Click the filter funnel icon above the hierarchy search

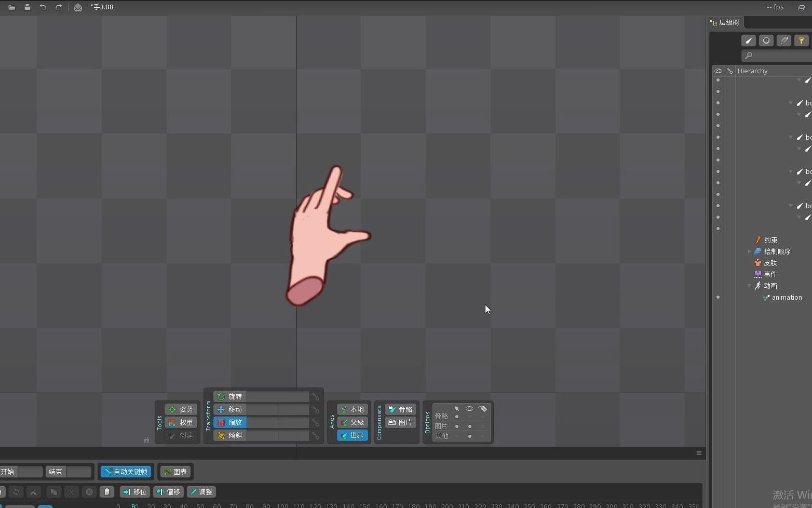tap(802, 41)
